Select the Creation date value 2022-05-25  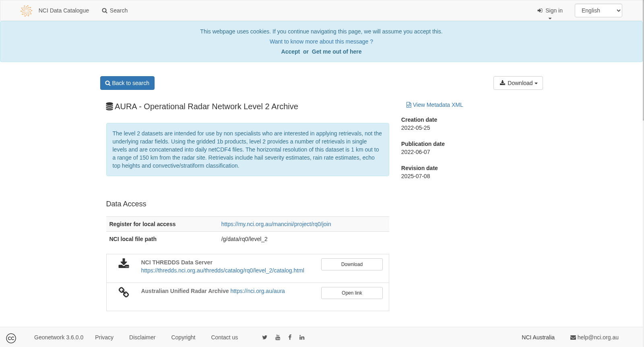click(x=415, y=128)
